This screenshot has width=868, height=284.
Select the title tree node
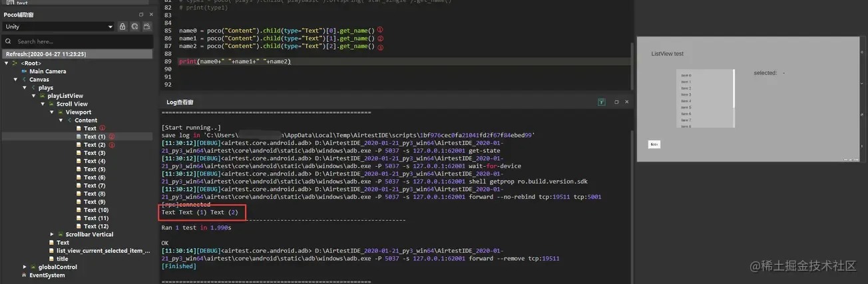click(x=62, y=259)
